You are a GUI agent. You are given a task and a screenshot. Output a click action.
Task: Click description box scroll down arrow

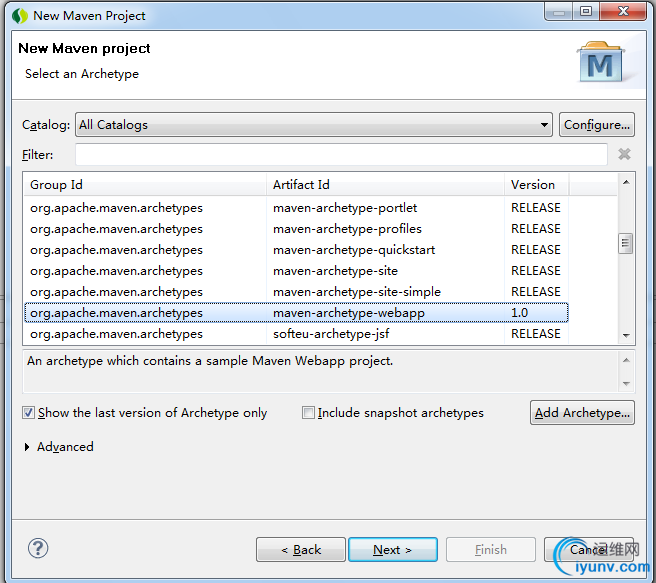(626, 384)
